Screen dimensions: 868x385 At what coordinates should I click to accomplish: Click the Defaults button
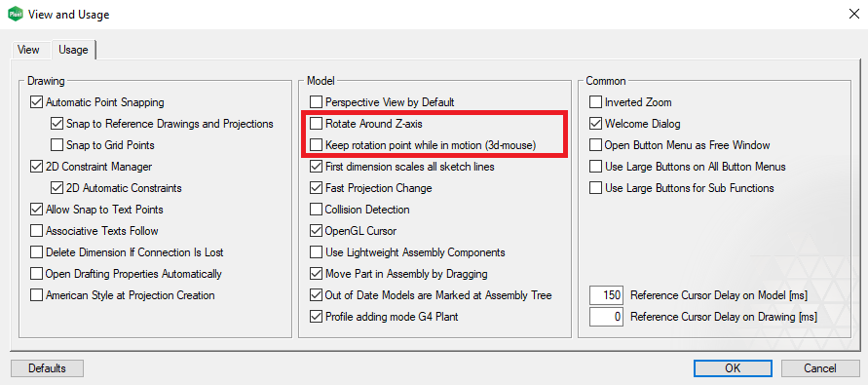click(x=47, y=368)
